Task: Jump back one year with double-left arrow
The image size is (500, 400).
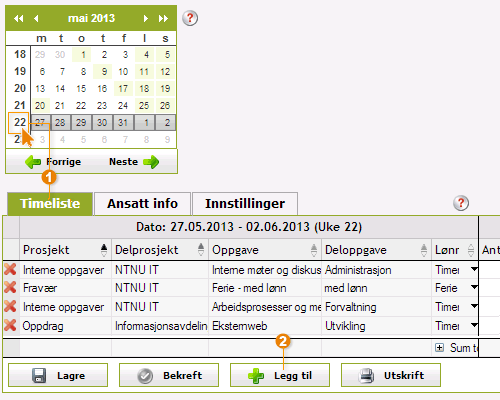Action: click(x=19, y=18)
